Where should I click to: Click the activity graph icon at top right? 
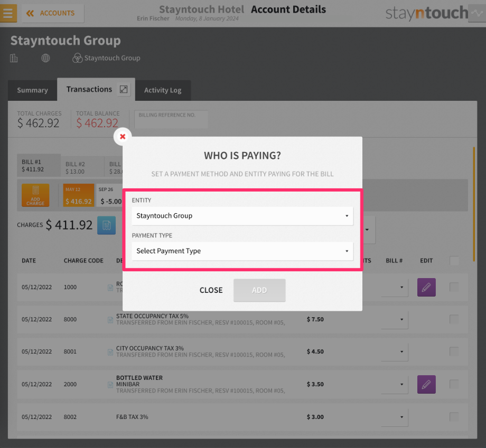476,13
